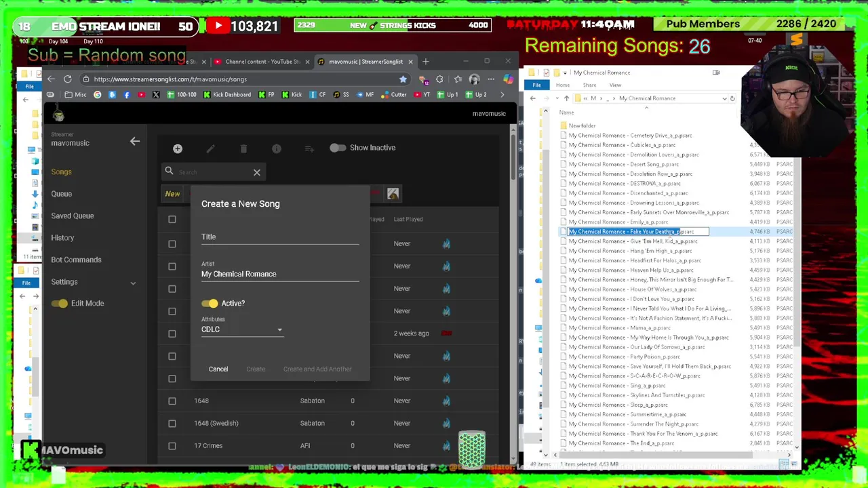Select the Helena-adjacent Mama_a_p.psarc file
This screenshot has height=488, width=868.
tap(619, 328)
